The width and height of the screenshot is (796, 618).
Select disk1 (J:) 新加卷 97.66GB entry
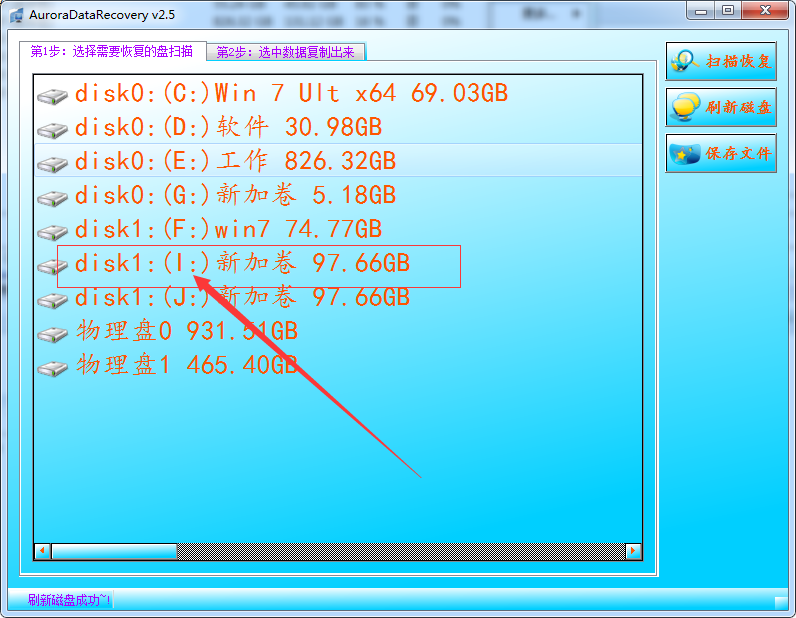click(x=338, y=297)
